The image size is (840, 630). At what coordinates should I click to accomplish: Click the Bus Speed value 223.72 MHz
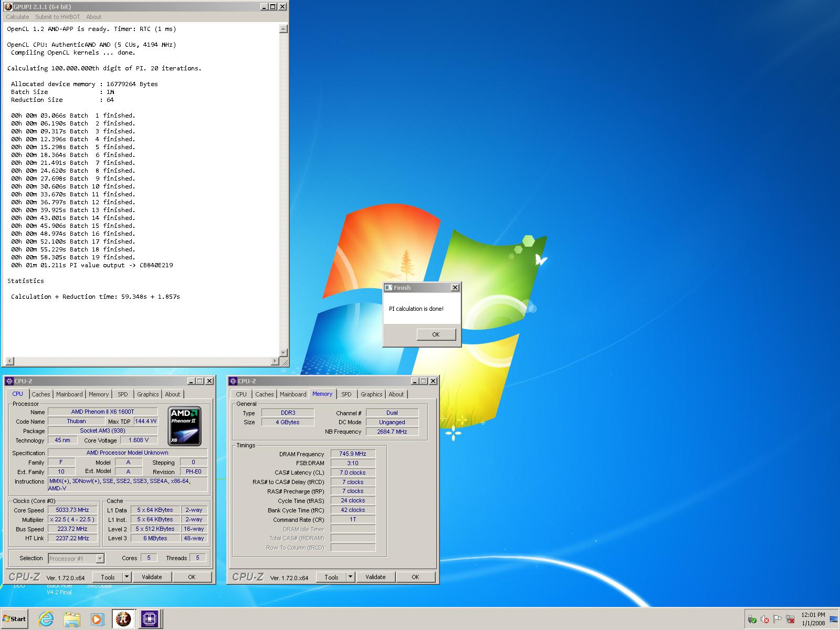click(x=73, y=529)
